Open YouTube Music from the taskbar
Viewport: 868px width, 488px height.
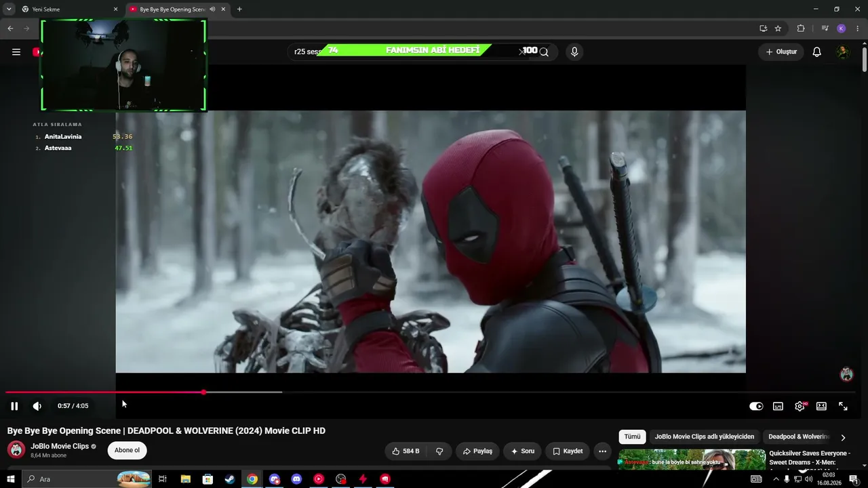click(319, 479)
